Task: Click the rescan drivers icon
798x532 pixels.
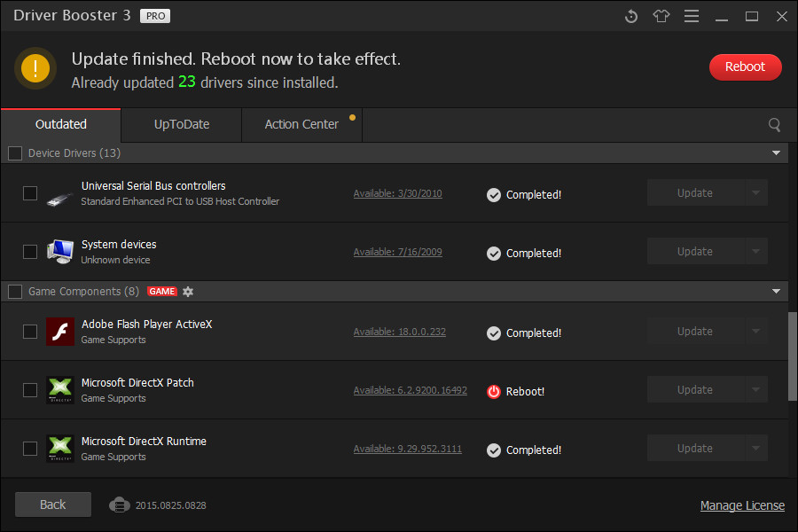Action: [630, 15]
